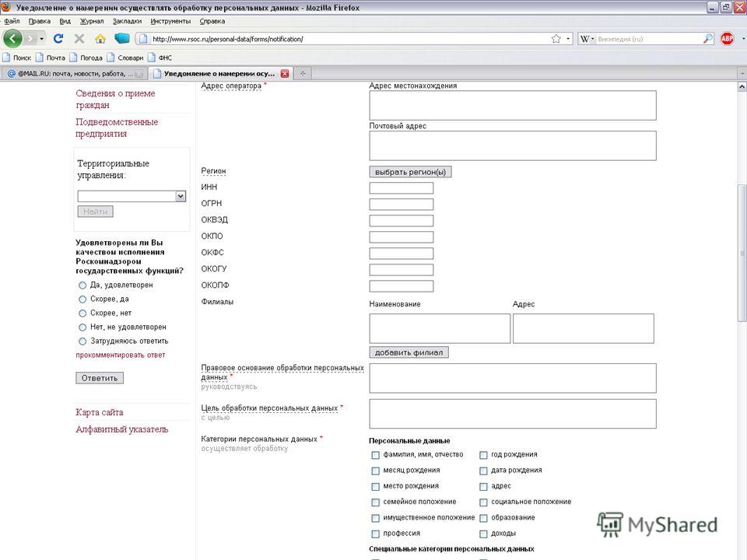747x560 pixels.
Task: Open the Словари bookmark
Action: 125,58
